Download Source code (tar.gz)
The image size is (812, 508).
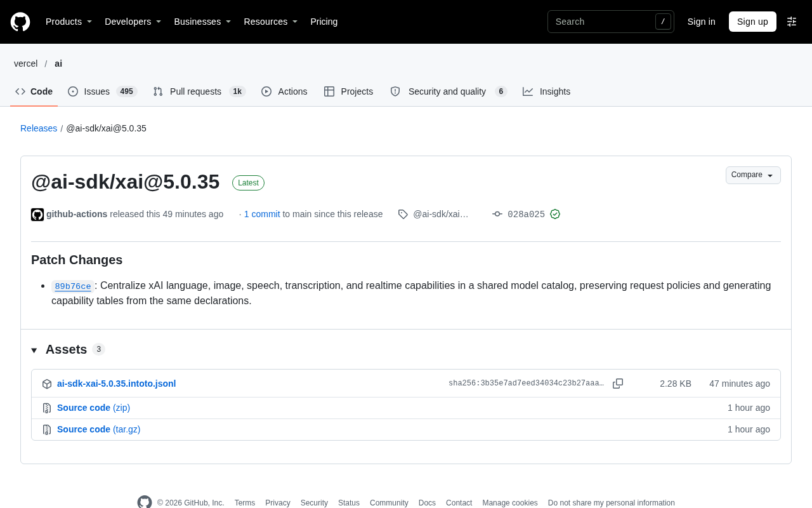[x=99, y=429]
